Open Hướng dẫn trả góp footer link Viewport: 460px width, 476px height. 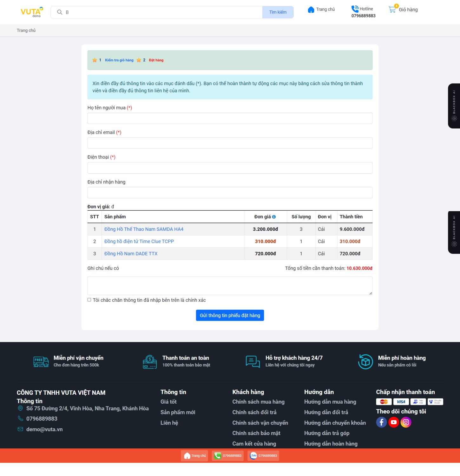[327, 433]
